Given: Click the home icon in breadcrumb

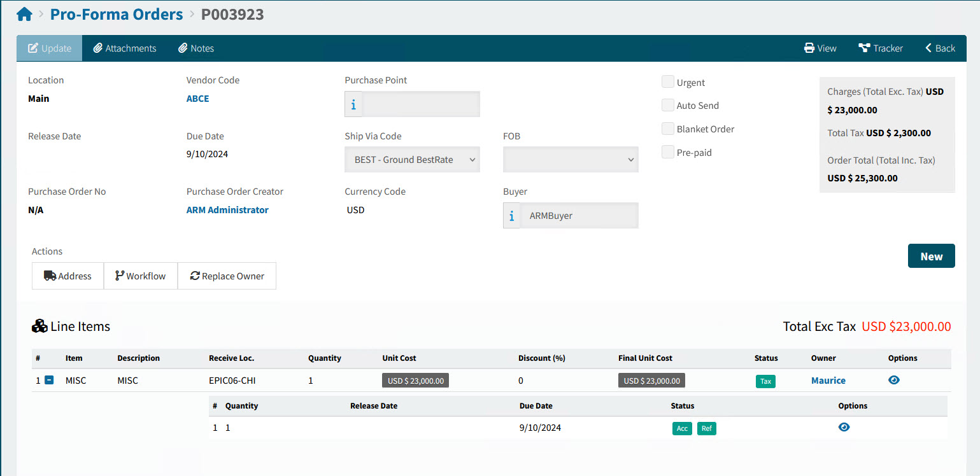Looking at the screenshot, I should [24, 14].
